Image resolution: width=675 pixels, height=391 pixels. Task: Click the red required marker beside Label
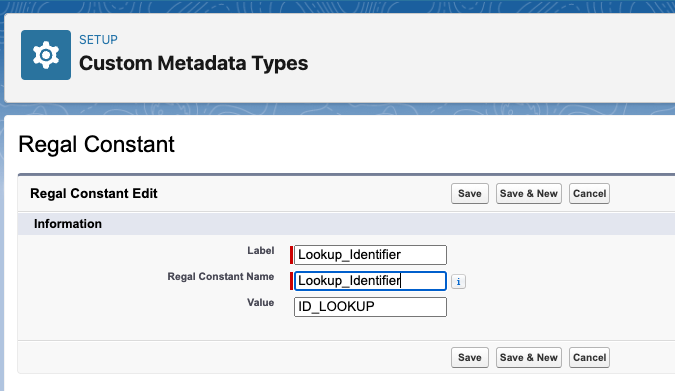pyautogui.click(x=291, y=255)
